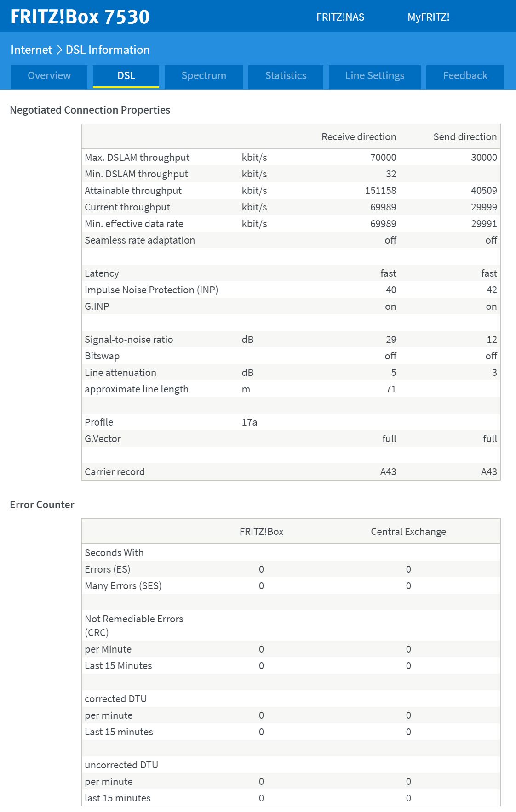Viewport: 516px width, 812px height.
Task: Click the Profile value 17a
Action: click(249, 422)
